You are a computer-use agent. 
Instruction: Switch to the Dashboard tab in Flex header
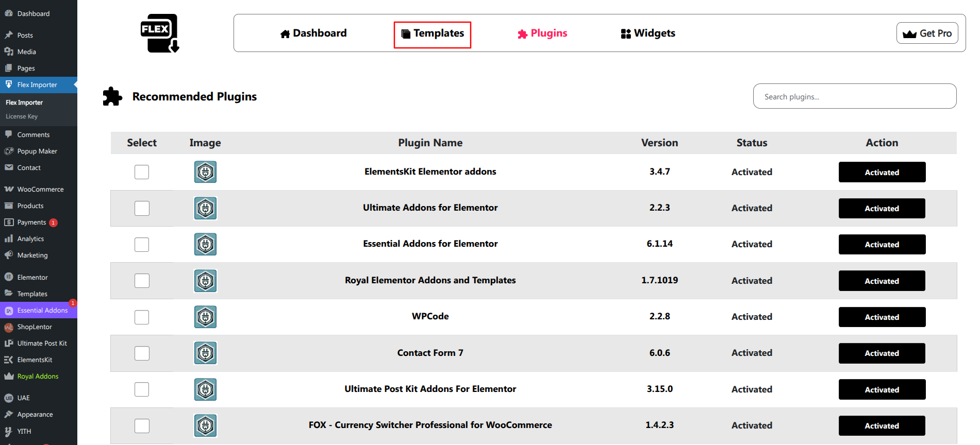[x=313, y=33]
